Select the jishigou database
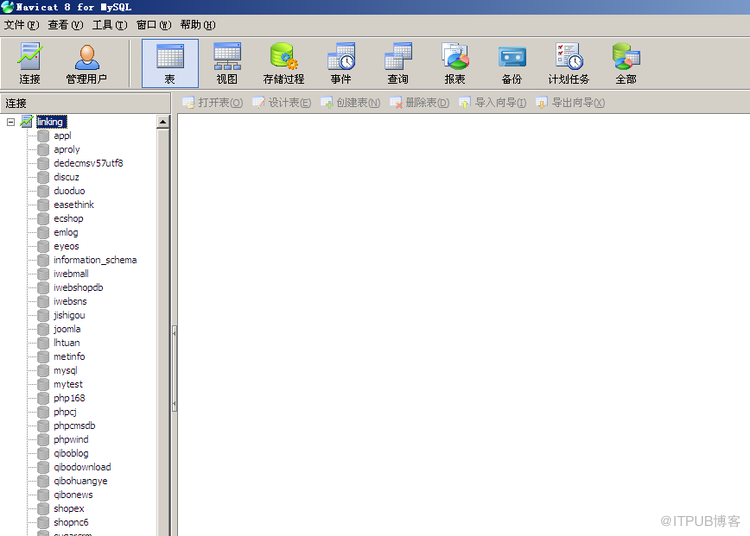The image size is (750, 536). coord(69,316)
